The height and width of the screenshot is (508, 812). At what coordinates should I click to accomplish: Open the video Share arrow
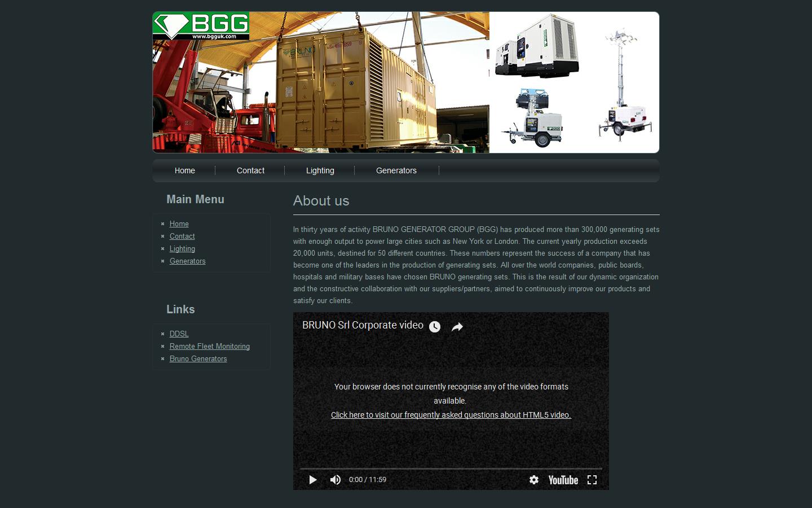(457, 326)
